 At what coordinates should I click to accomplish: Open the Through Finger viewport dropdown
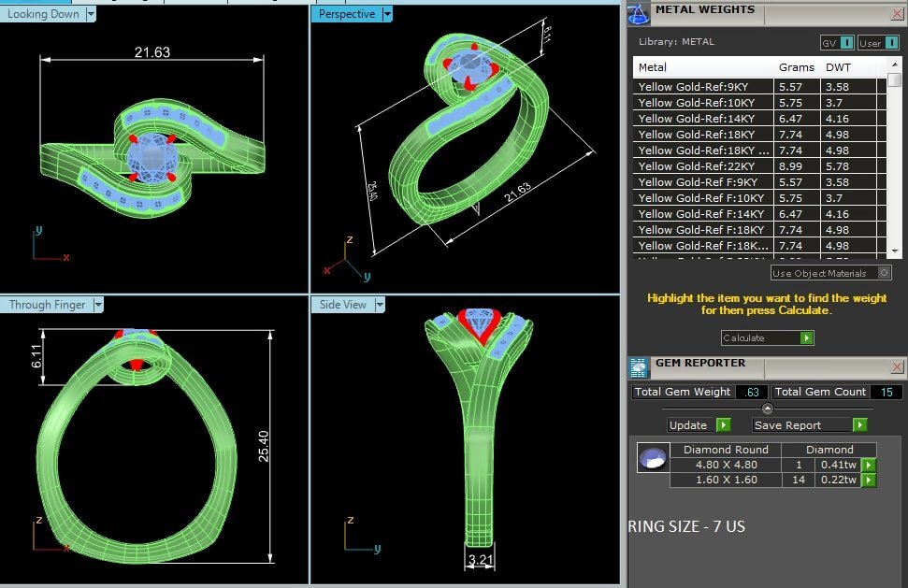[97, 305]
